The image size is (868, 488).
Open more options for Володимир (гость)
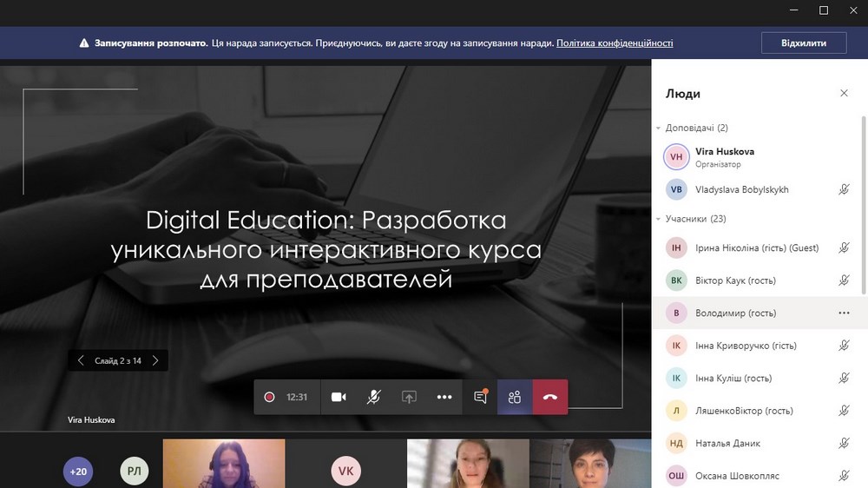844,313
